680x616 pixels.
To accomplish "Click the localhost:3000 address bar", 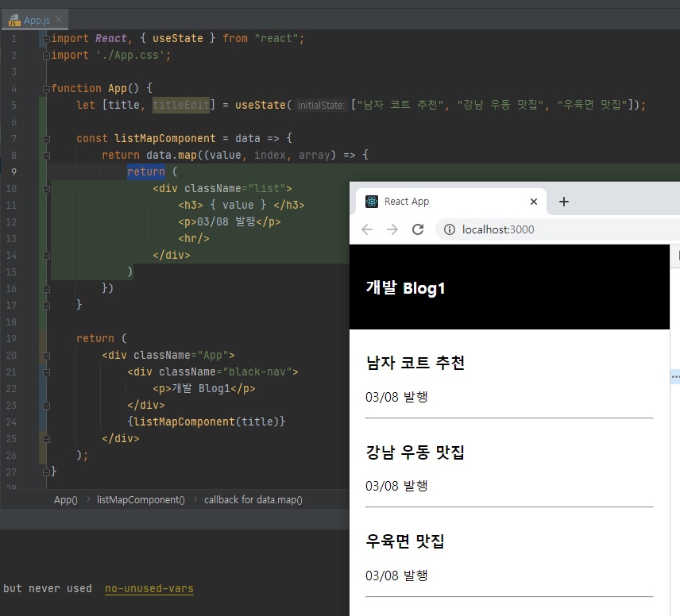I will [x=559, y=229].
